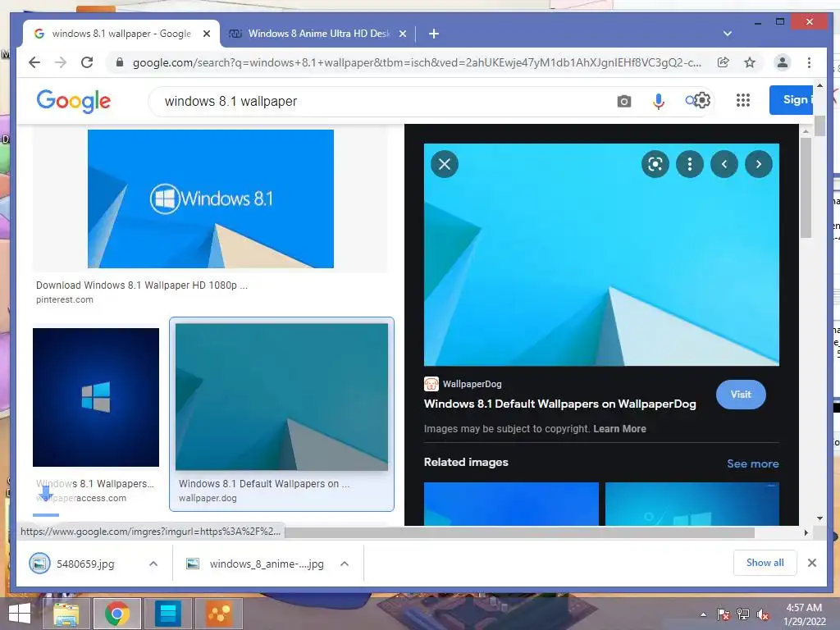Click the taskbar clock 4:57 AM
Viewport: 840px width, 630px height.
click(804, 614)
